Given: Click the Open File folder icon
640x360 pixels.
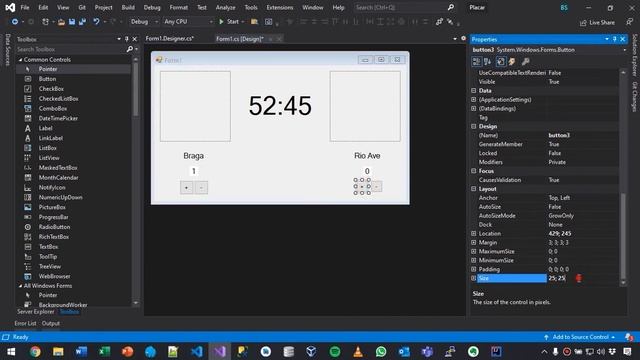Looking at the screenshot, I should click(61, 22).
